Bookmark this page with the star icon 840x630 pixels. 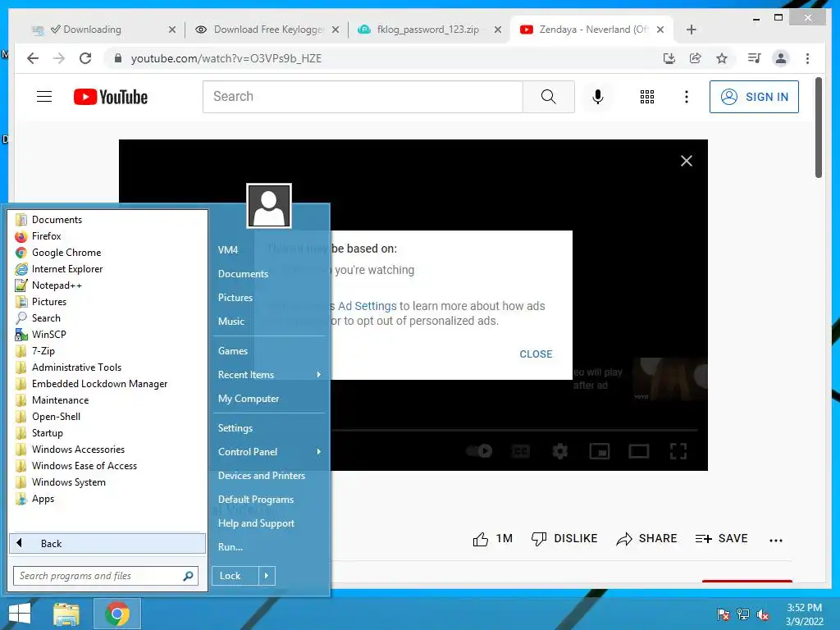point(722,58)
